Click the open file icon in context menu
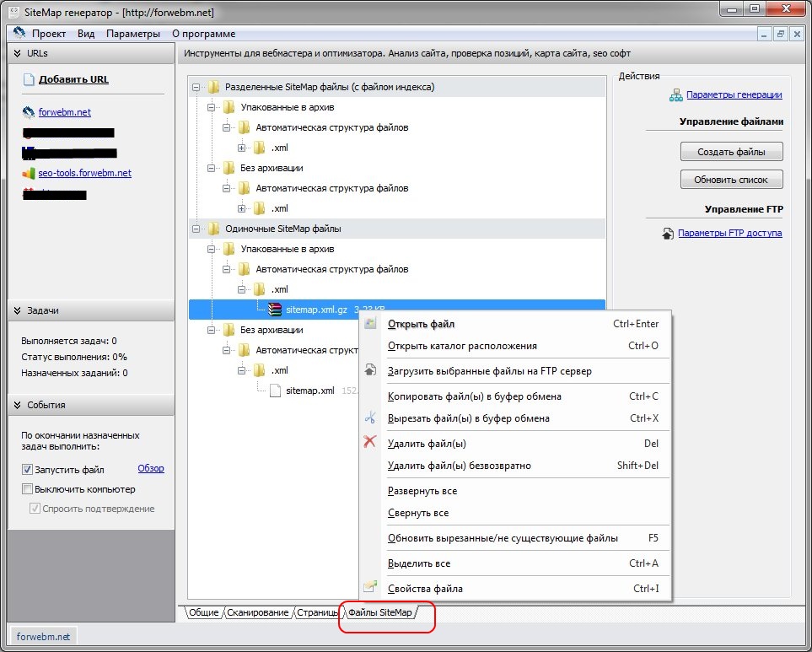This screenshot has width=812, height=652. click(x=369, y=324)
